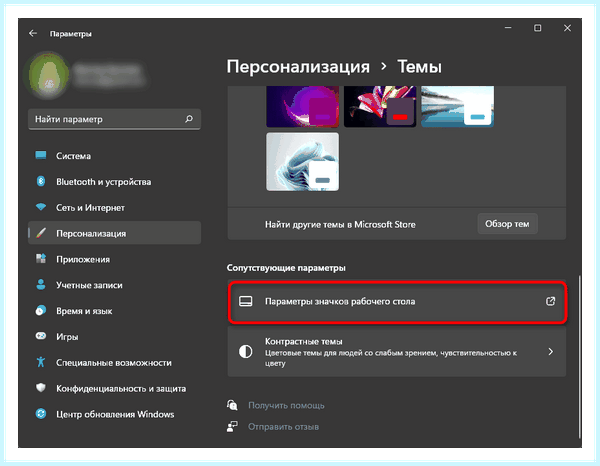Open Учетные записи section

114,285
